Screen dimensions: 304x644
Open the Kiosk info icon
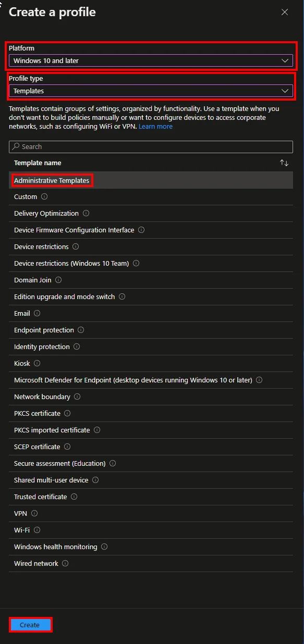[37, 364]
